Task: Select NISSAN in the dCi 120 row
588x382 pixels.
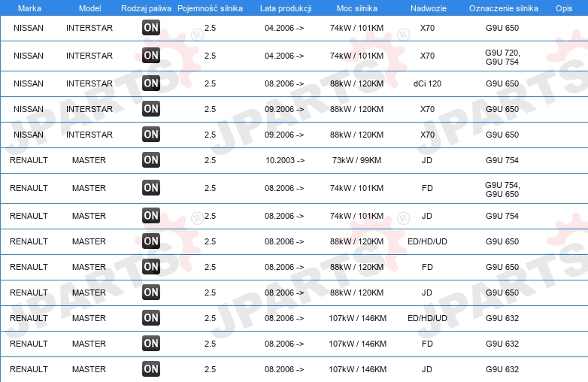Action: point(29,83)
